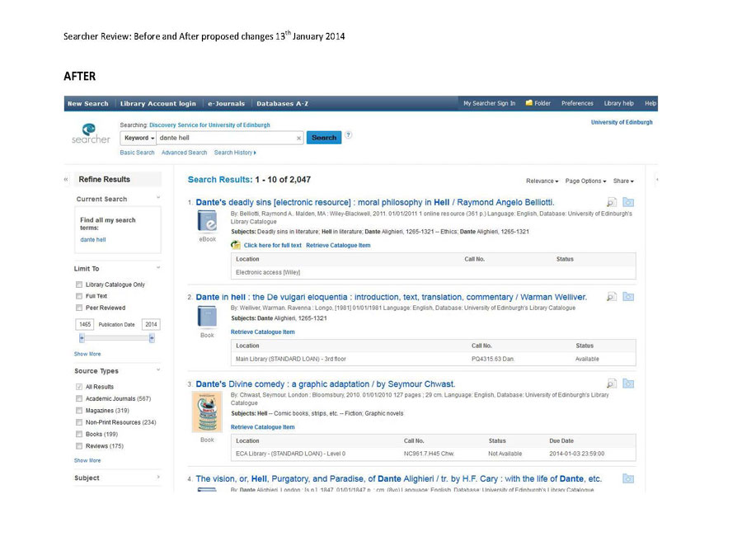Click the full text icon beside Click here for full text
The image size is (742, 560).
pos(236,245)
